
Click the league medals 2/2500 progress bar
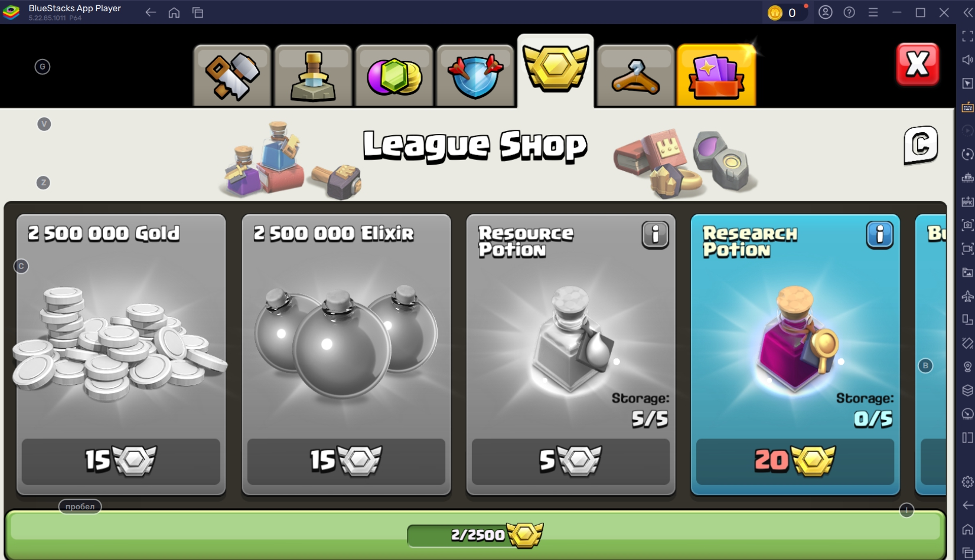pos(475,535)
